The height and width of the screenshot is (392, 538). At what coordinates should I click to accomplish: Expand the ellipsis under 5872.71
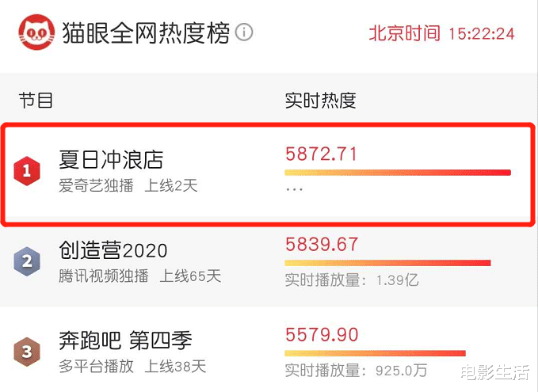294,189
